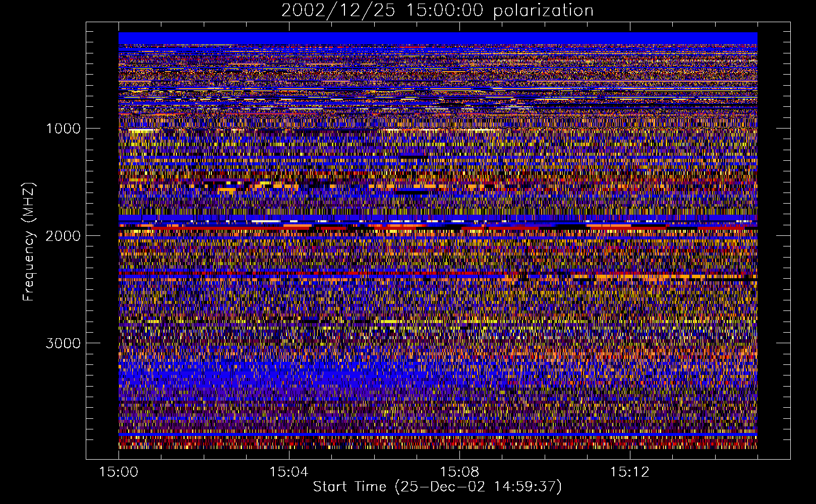Click the 3000 frequency tick label
816x504 pixels.
click(x=63, y=343)
